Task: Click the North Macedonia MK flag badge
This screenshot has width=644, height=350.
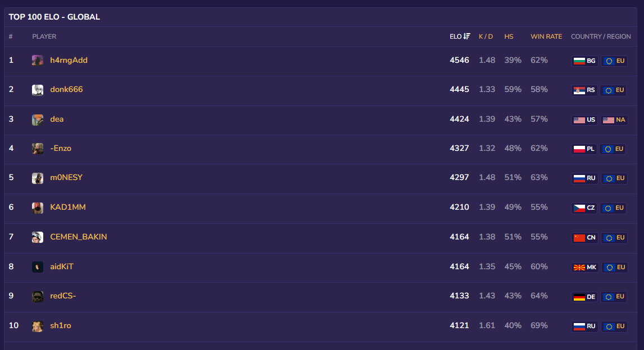Action: (585, 267)
